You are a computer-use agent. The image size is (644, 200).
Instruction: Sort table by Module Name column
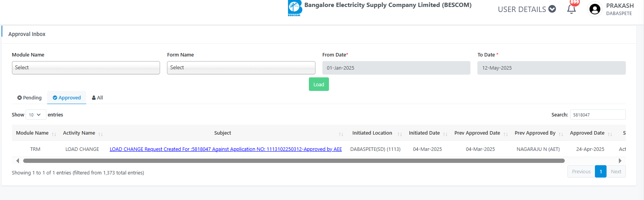tap(32, 133)
